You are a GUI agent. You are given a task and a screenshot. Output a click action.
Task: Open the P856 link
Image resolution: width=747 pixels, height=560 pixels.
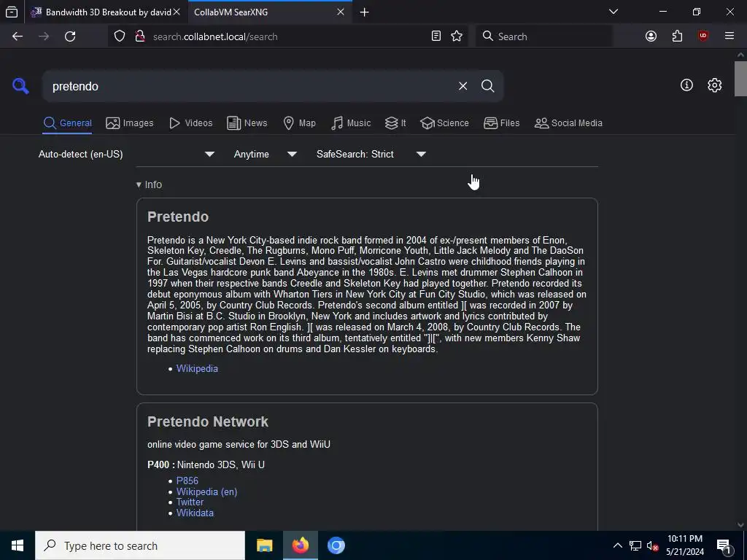[x=187, y=481]
